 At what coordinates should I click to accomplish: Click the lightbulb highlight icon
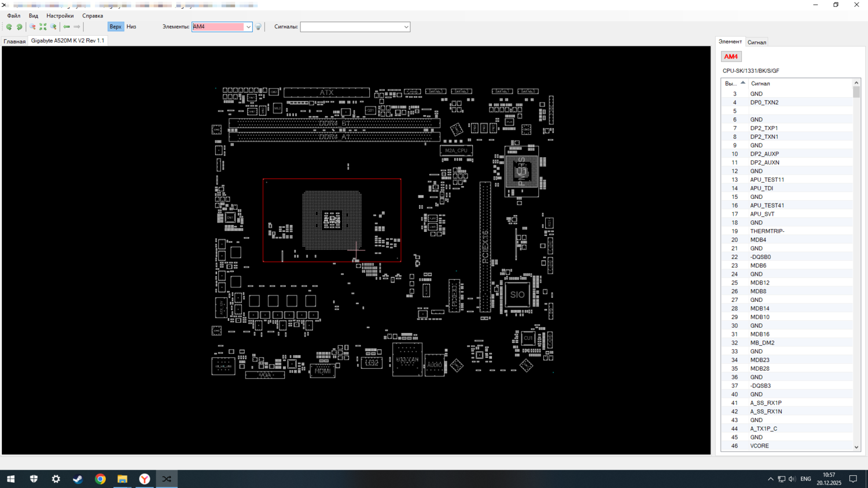259,27
